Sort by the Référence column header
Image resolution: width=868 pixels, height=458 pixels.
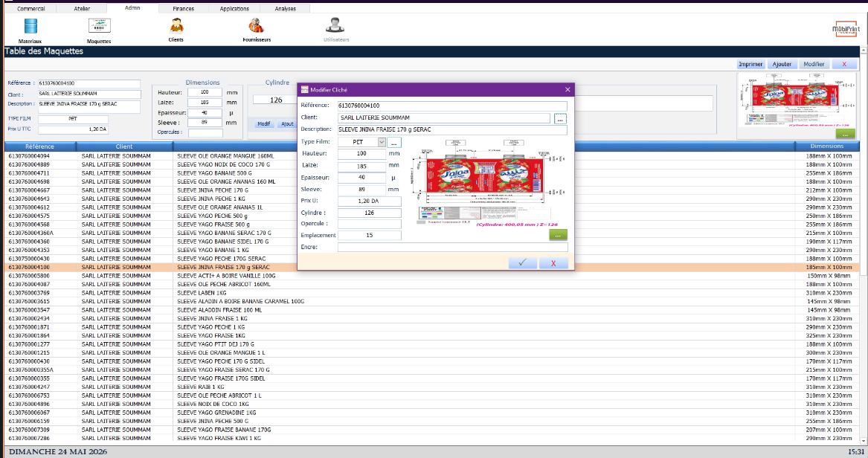pos(40,146)
